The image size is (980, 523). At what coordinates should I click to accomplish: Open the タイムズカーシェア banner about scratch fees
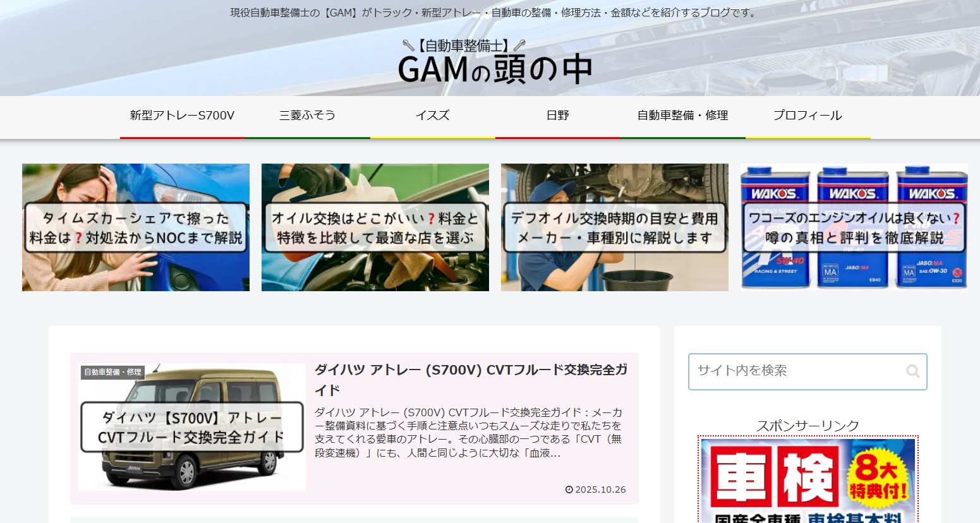tap(135, 227)
